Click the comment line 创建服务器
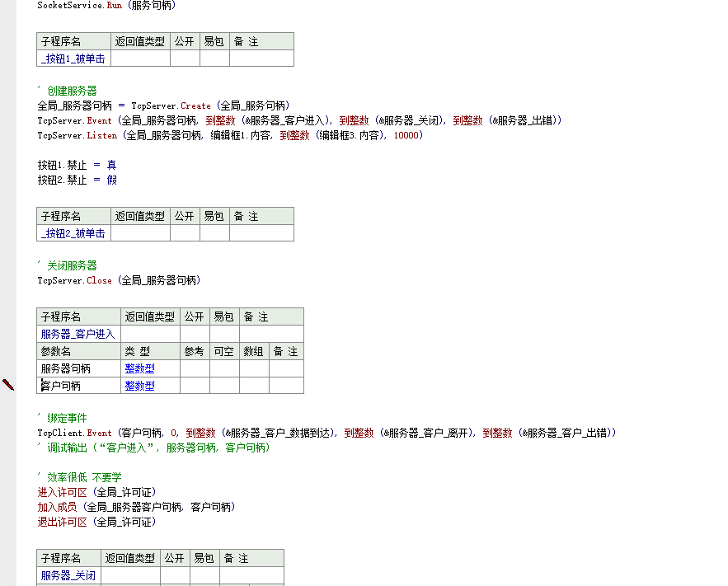 [68, 91]
